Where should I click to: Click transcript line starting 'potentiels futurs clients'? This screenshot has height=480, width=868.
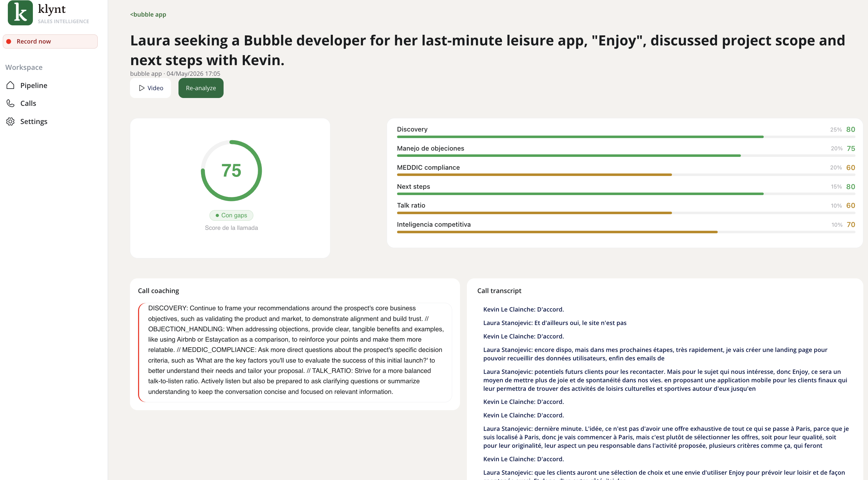coord(665,380)
